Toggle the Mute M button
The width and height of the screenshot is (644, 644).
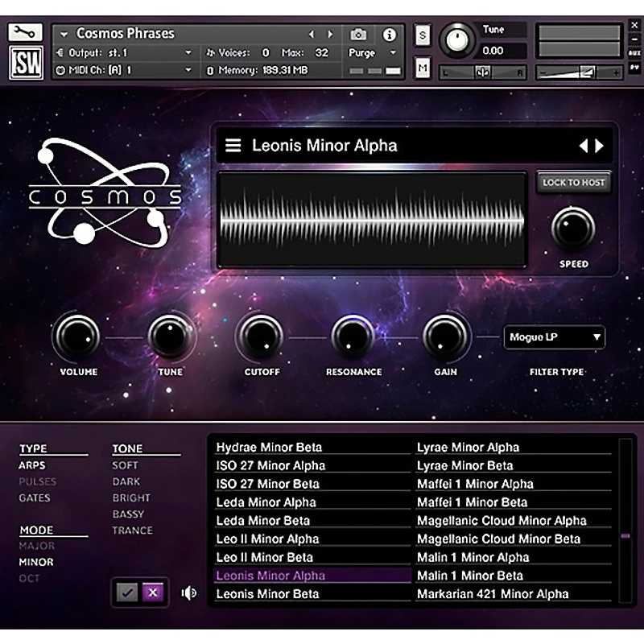point(423,68)
